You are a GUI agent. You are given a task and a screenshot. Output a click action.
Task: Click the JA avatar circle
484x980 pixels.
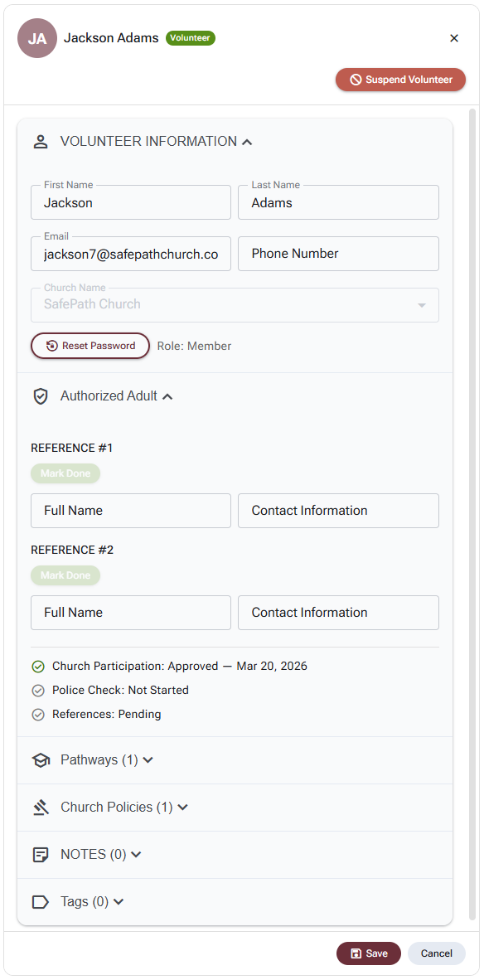(x=36, y=38)
